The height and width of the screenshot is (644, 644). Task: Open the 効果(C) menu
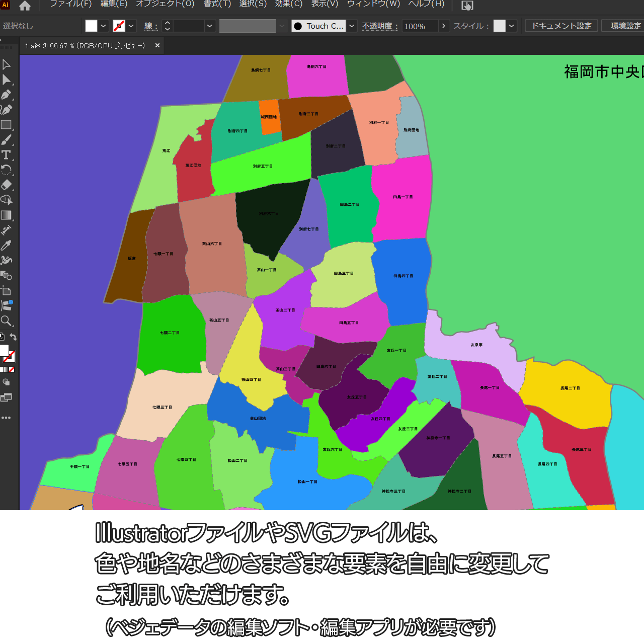point(288,4)
